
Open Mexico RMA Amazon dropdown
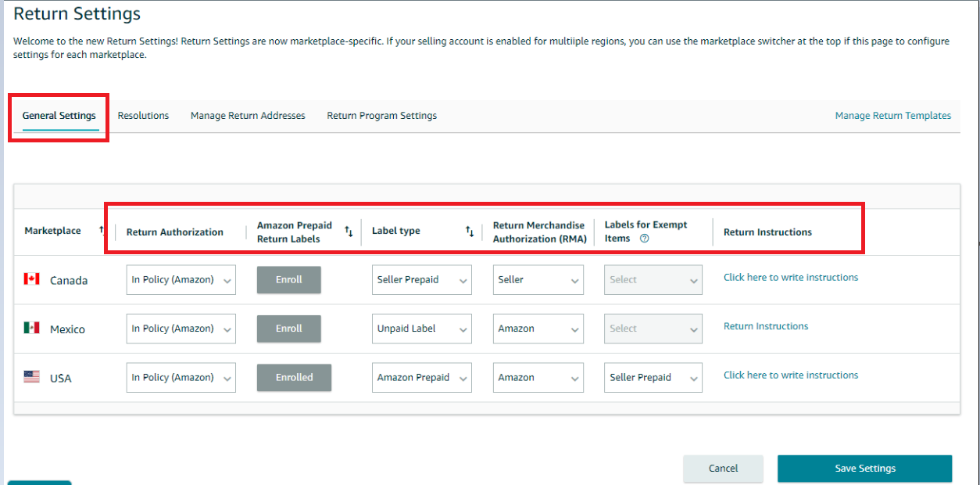click(x=538, y=329)
